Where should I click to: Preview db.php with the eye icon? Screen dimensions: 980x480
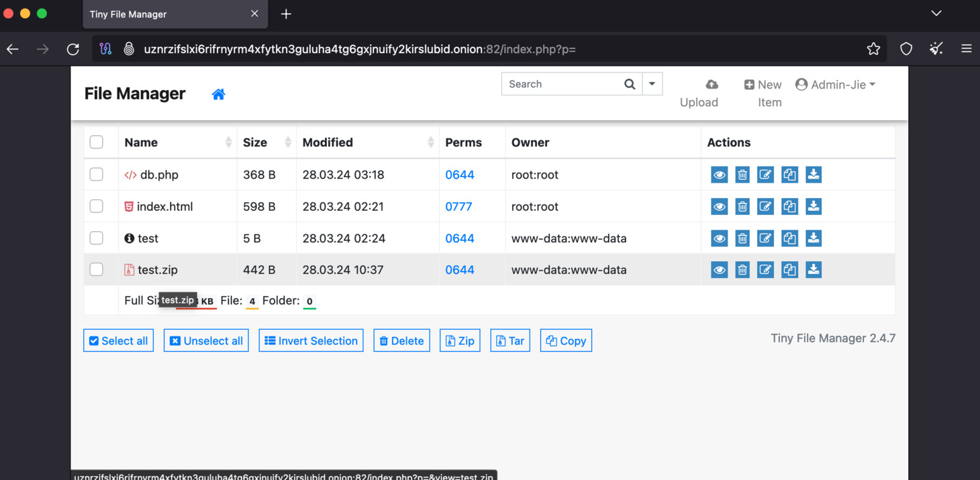(x=719, y=175)
